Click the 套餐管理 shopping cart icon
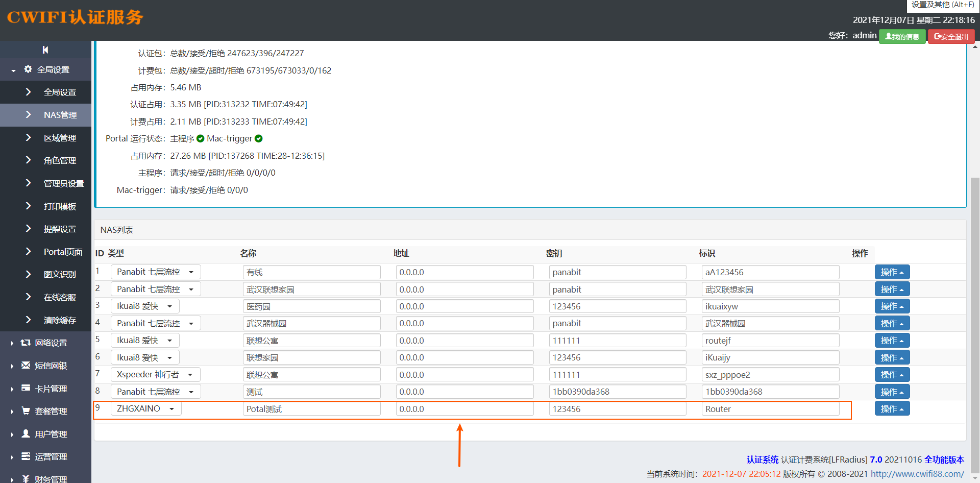 26,411
